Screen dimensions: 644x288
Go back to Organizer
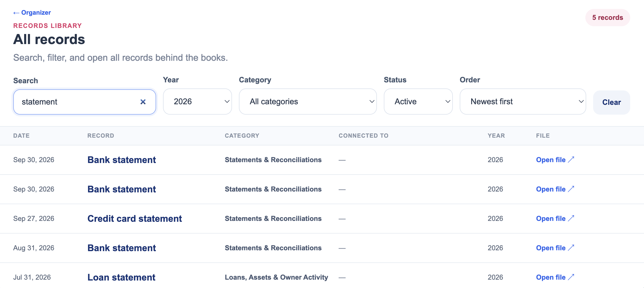click(x=32, y=13)
